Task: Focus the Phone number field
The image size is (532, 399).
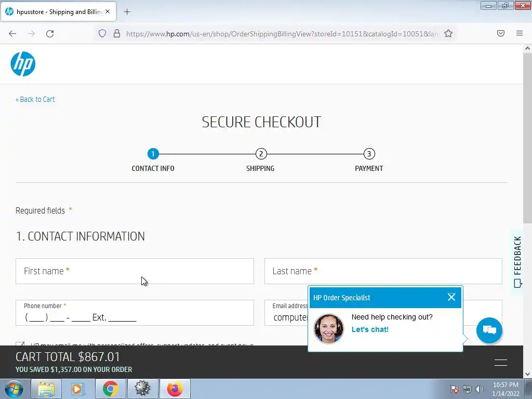Action: tap(135, 312)
